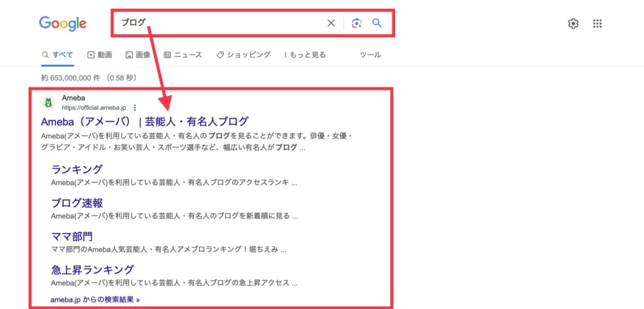
Task: Expand the もっと見る menu
Action: (305, 55)
